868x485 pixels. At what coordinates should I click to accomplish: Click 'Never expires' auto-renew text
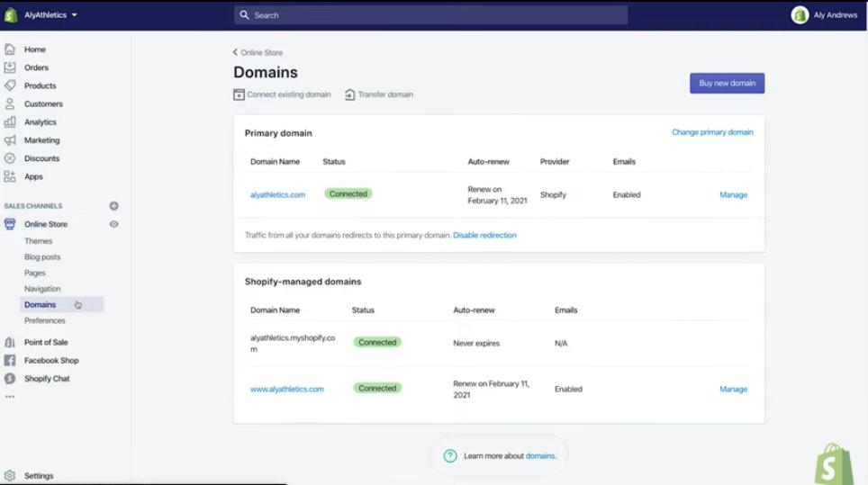(x=476, y=344)
